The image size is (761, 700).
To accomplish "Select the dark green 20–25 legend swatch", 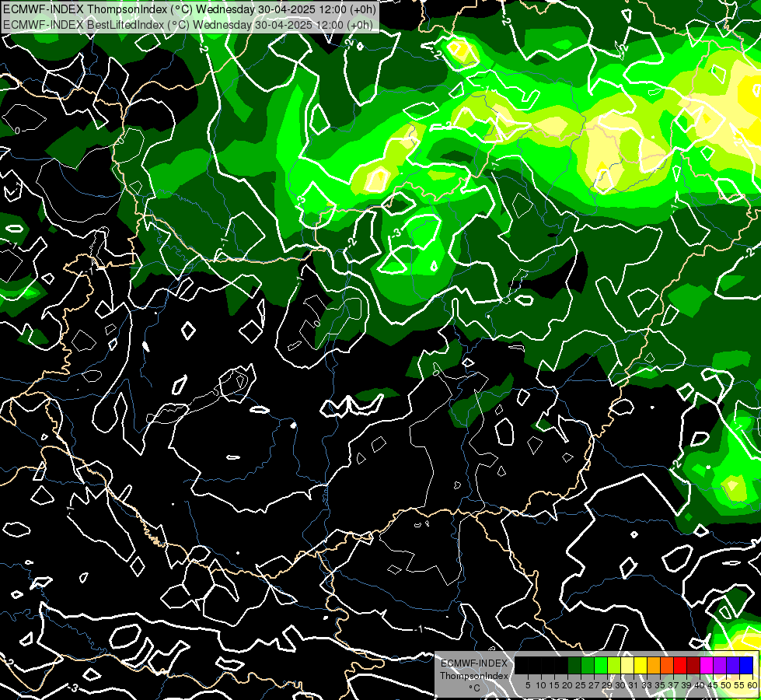I will pos(574,665).
